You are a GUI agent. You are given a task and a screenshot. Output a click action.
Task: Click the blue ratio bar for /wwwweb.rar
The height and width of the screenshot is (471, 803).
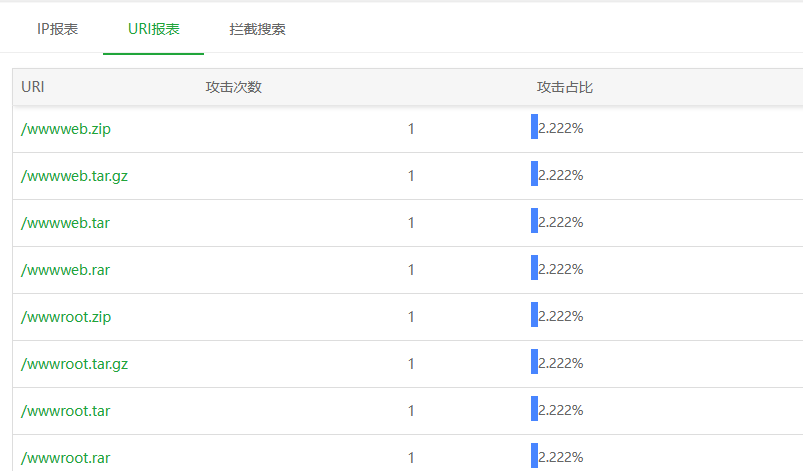[x=534, y=268]
